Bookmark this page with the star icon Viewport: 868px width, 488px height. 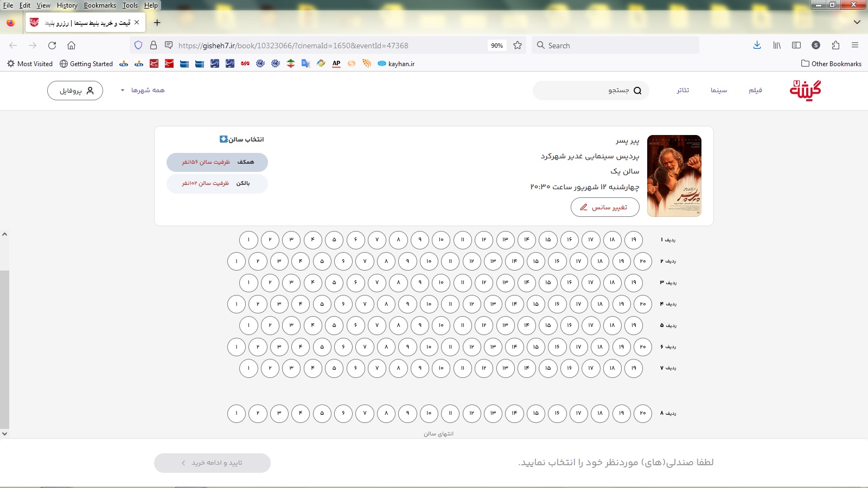(x=518, y=46)
